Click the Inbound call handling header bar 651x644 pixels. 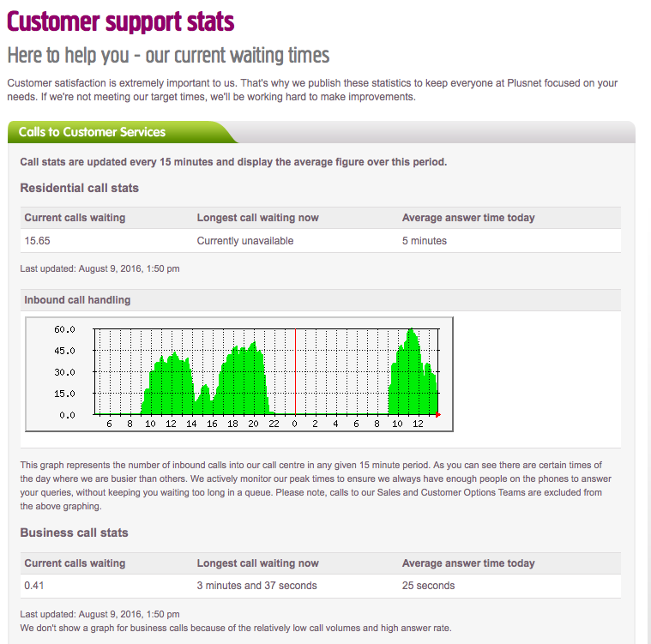tap(77, 300)
